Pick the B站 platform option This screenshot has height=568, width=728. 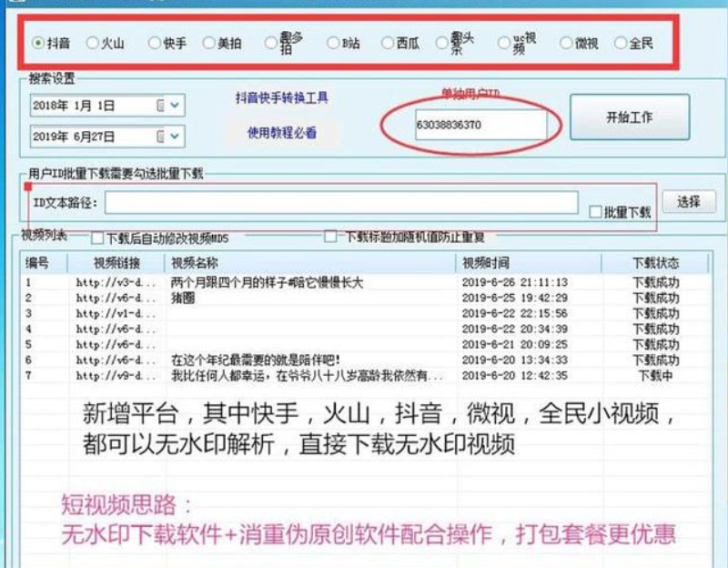[x=333, y=43]
